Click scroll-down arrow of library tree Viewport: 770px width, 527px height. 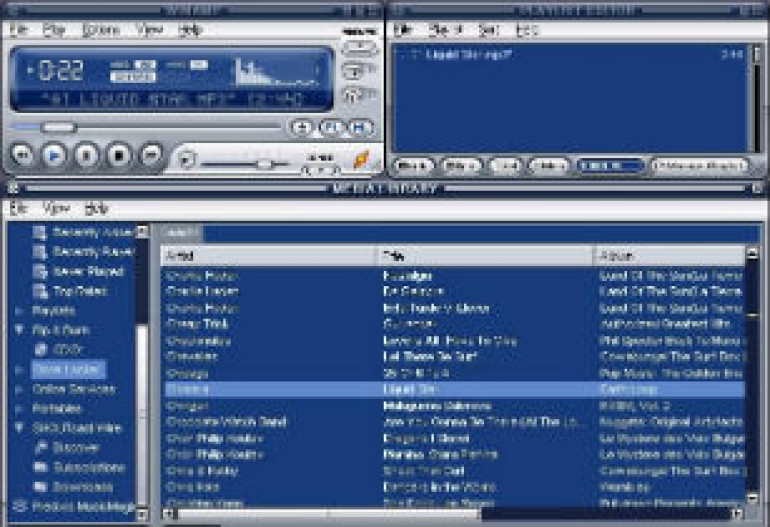[x=142, y=514]
